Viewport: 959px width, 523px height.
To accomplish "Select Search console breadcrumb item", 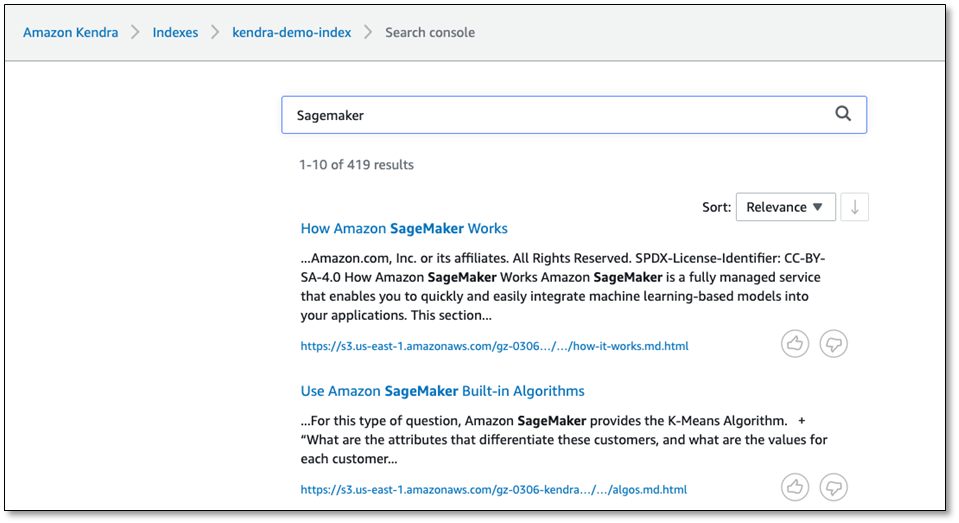I will click(430, 32).
